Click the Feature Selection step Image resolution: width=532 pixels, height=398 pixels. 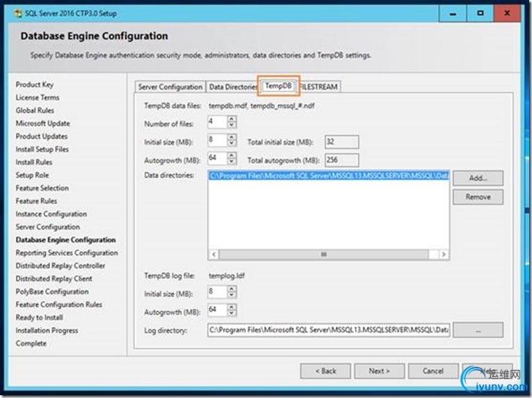click(42, 188)
